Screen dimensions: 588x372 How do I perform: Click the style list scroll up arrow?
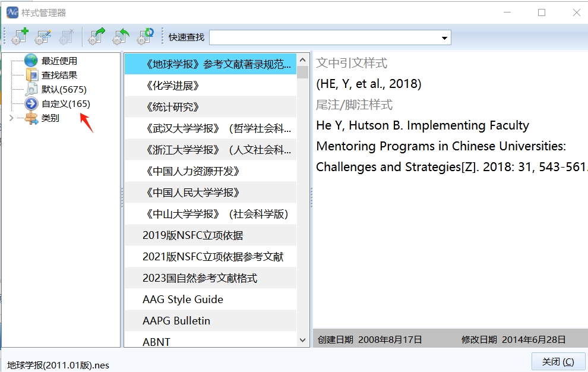point(303,59)
